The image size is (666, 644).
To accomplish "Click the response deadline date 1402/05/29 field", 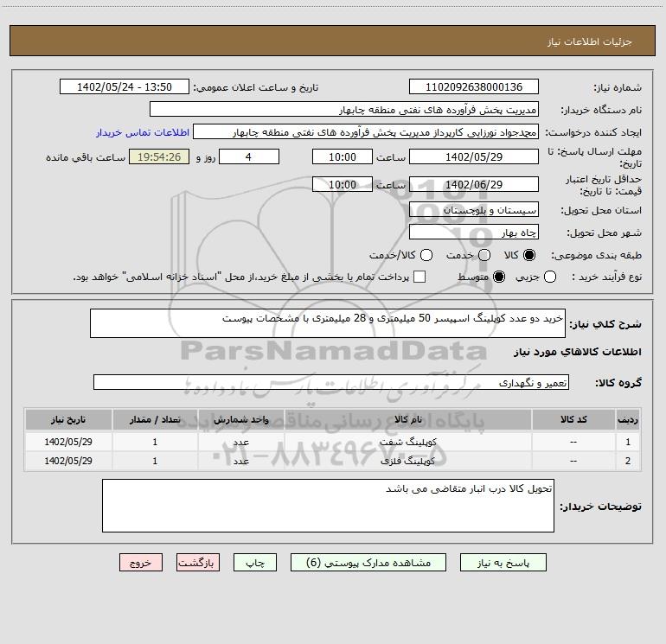I will [473, 157].
